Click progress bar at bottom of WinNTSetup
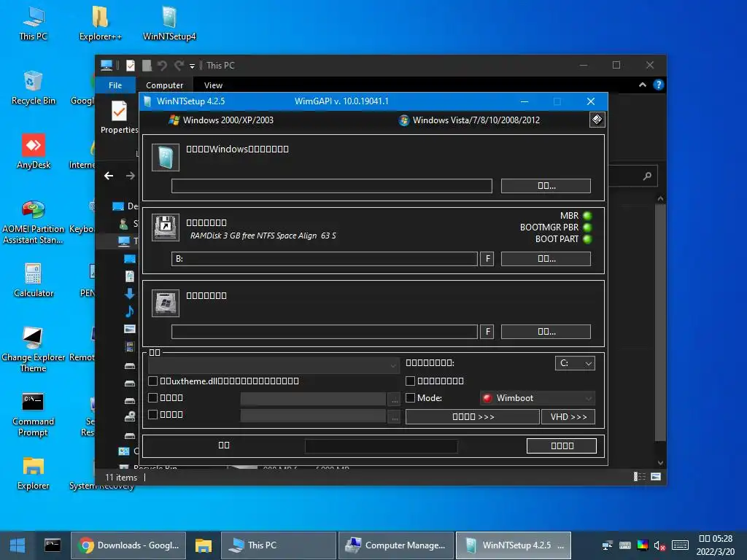Viewport: 747px width, 560px height. click(381, 446)
